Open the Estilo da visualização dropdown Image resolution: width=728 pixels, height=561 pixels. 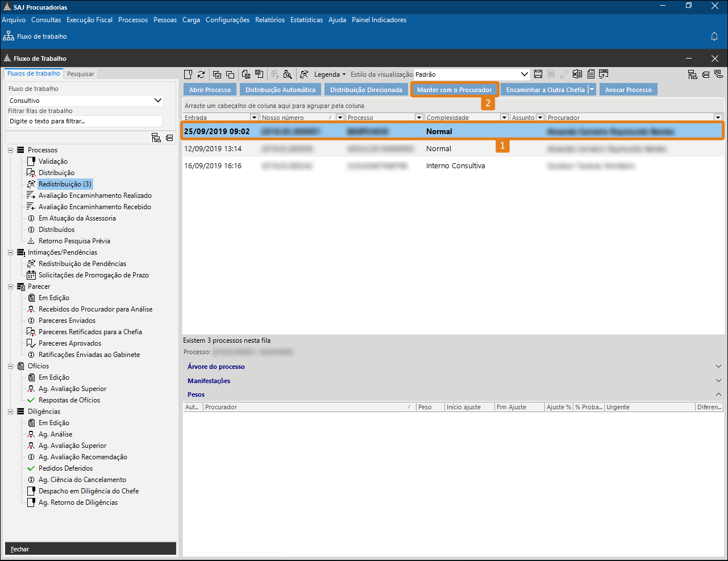click(524, 74)
